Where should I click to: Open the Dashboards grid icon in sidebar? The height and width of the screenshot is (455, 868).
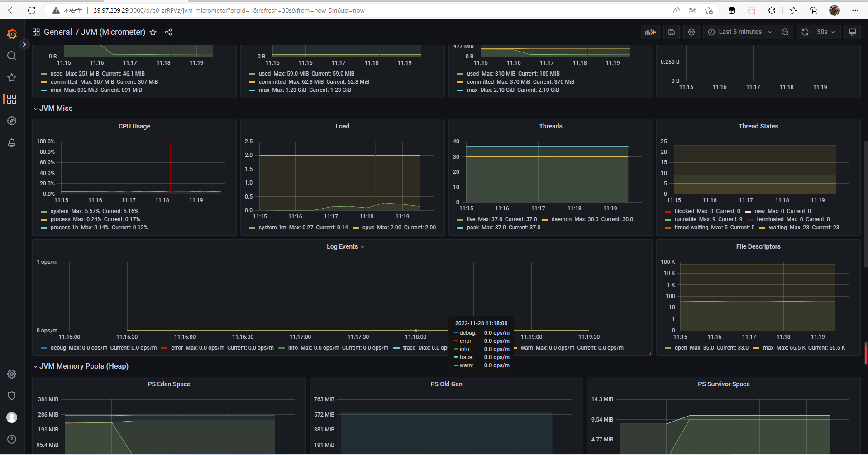click(12, 99)
